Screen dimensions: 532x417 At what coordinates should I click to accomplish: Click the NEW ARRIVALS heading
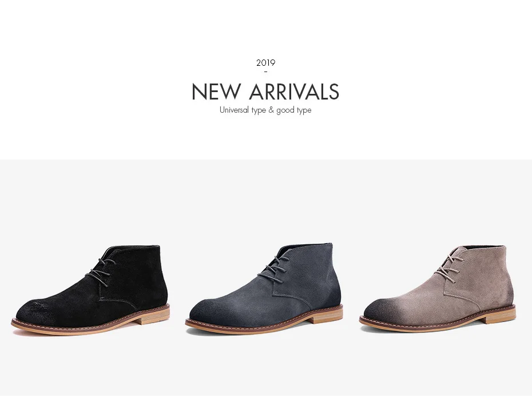pos(265,92)
